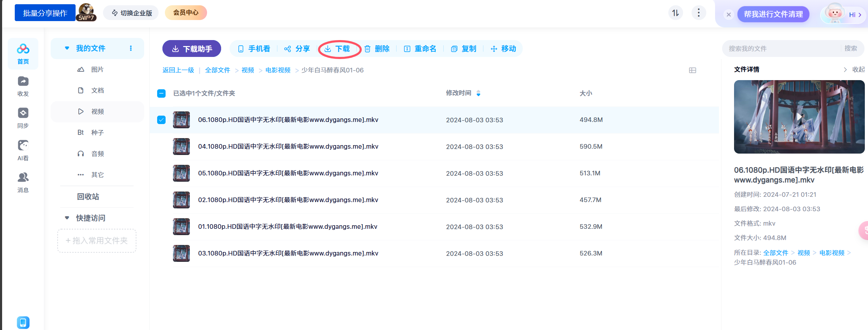This screenshot has width=868, height=330.
Task: Click the 会员中心 button
Action: 186,13
